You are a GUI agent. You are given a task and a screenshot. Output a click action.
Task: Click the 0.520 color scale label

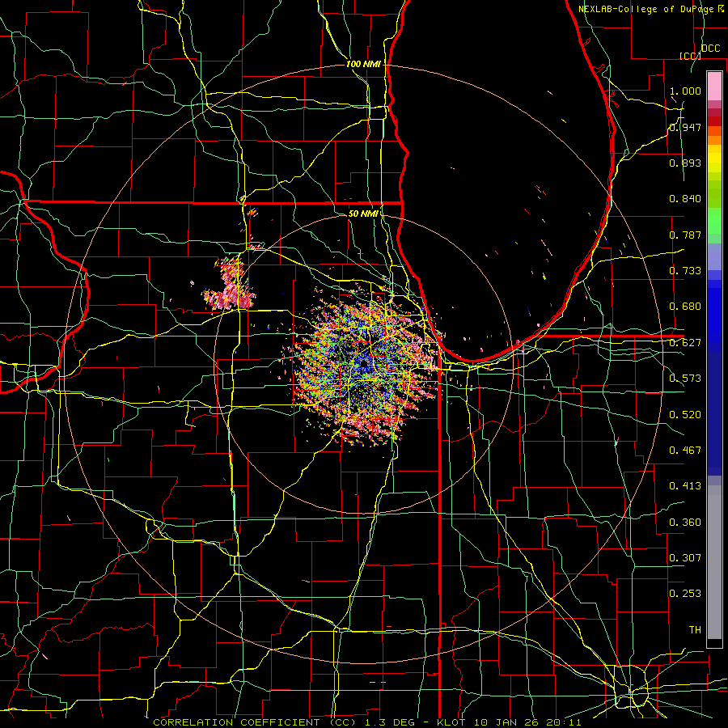pos(685,415)
